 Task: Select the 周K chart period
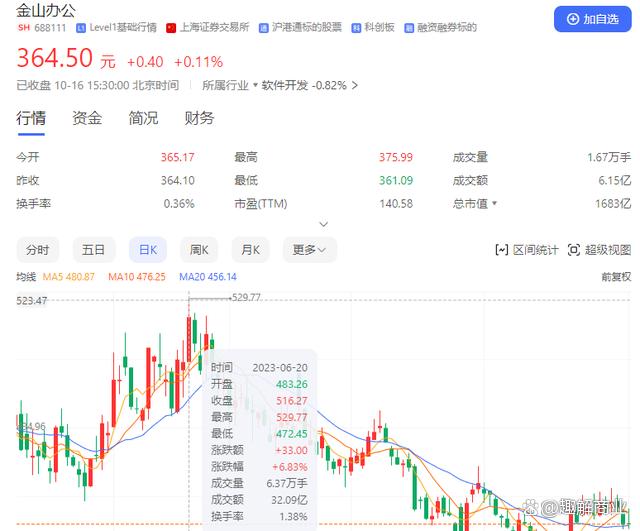pyautogui.click(x=199, y=249)
